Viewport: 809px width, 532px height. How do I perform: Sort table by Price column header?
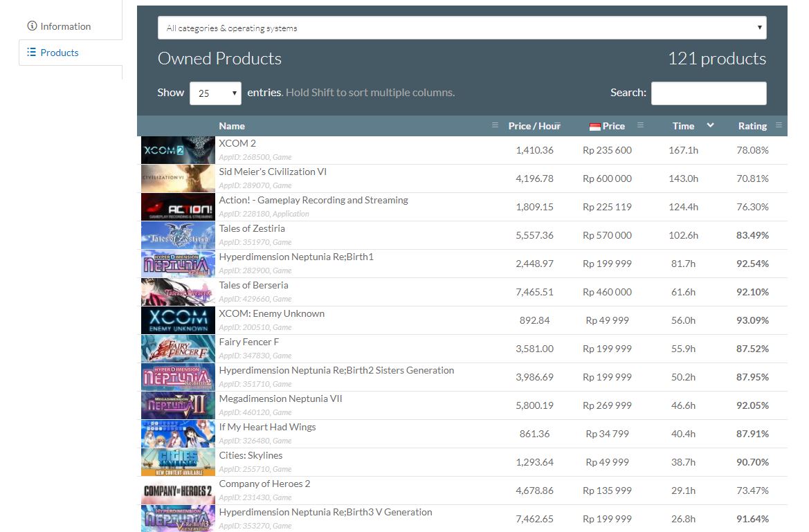point(613,126)
